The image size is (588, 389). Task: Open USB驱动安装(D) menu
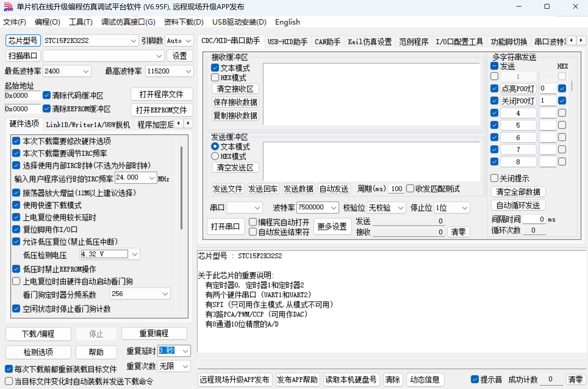(x=239, y=22)
